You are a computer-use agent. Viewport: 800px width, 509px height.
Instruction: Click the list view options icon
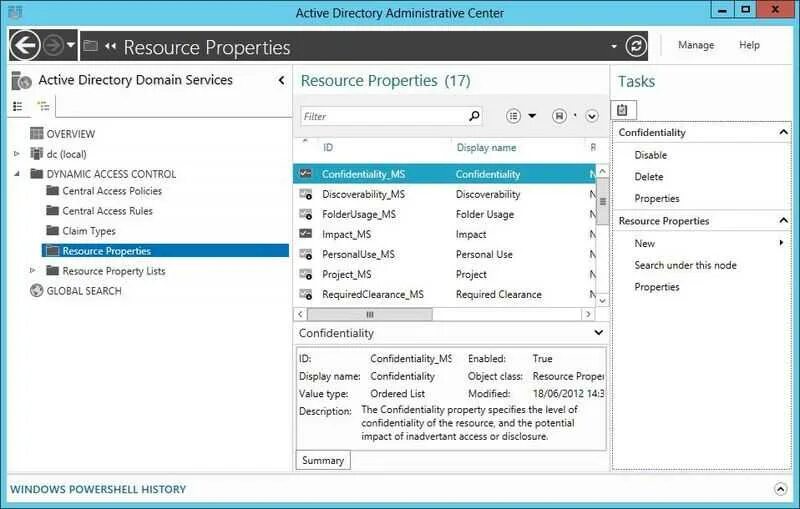513,116
